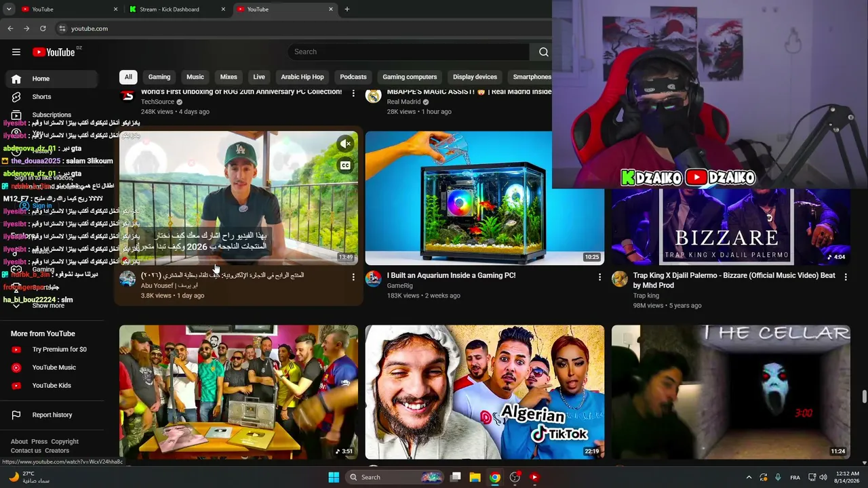Open Try Premium for $0
Image resolution: width=868 pixels, height=488 pixels.
pyautogui.click(x=52, y=350)
